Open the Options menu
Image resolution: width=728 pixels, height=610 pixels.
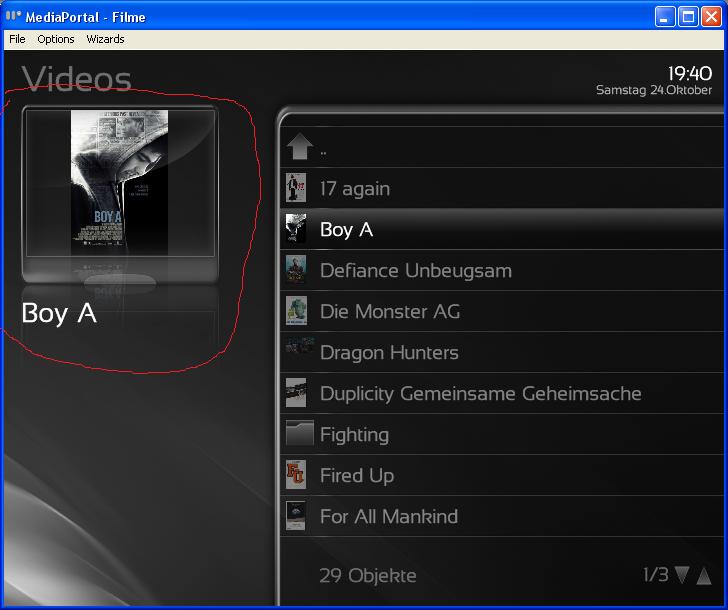pos(56,39)
